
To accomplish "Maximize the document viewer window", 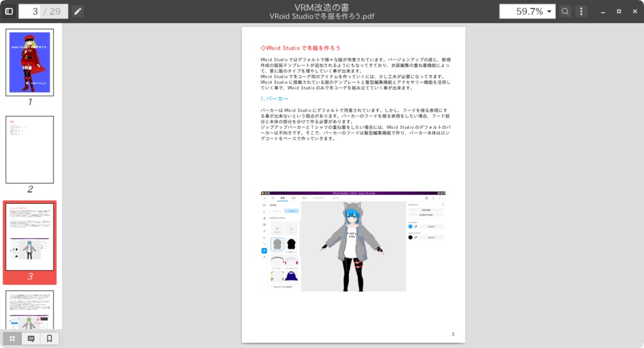I will [x=619, y=11].
